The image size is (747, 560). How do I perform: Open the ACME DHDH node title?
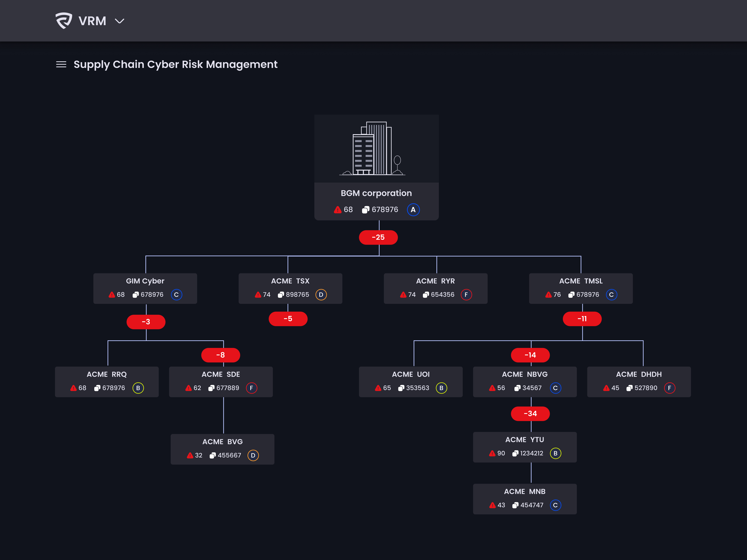[x=639, y=374]
